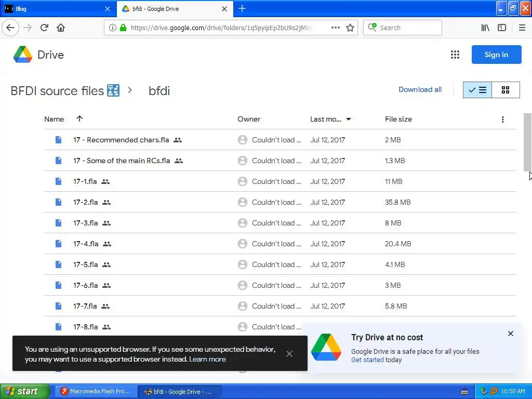Screen dimensions: 532x399
Task: Select the file 17-6.fla
Action: [x=280, y=285]
